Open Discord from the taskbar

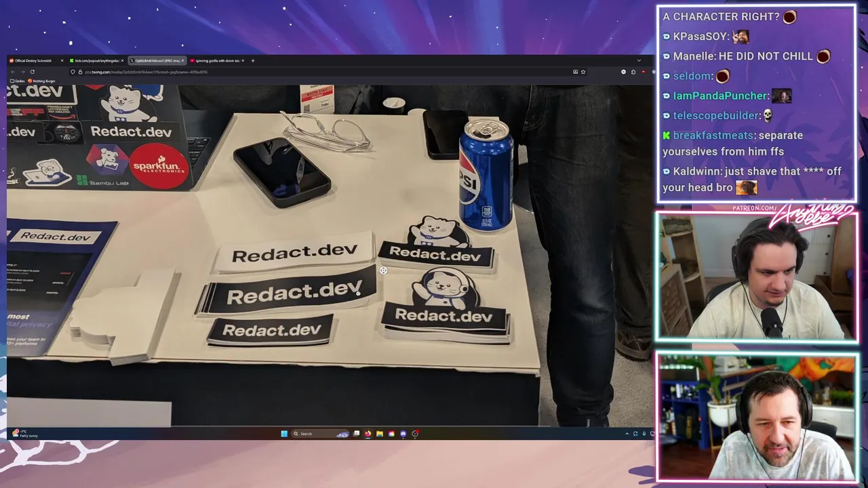pos(403,434)
